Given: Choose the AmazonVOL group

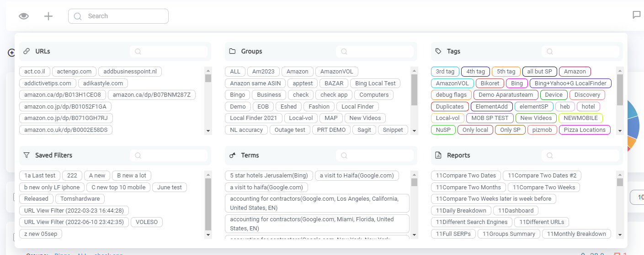Looking at the screenshot, I should (x=337, y=72).
